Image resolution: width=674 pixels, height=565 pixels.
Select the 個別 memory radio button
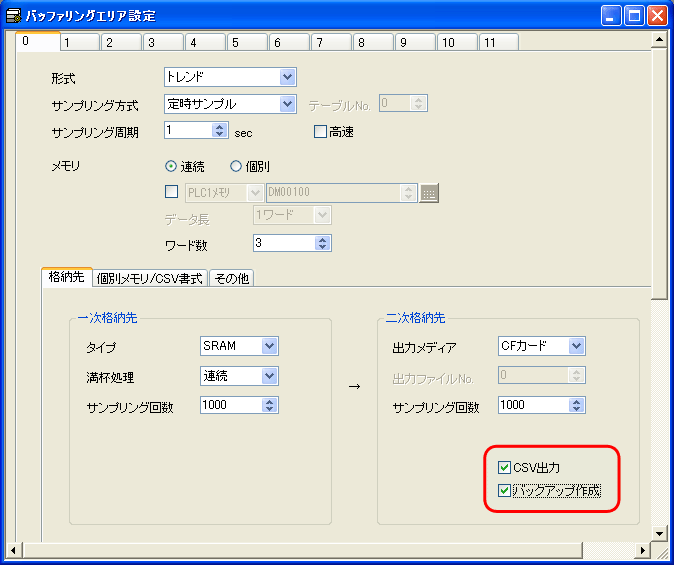coord(237,167)
